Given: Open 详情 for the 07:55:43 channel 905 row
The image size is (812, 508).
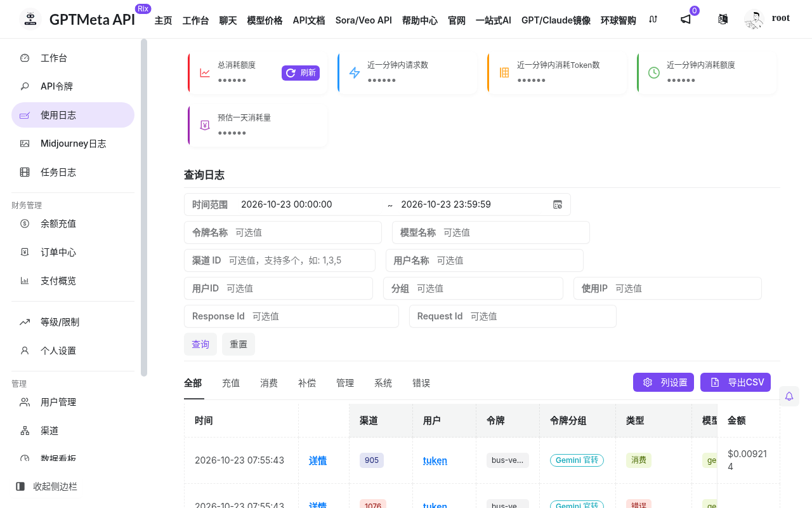Looking at the screenshot, I should (x=318, y=460).
